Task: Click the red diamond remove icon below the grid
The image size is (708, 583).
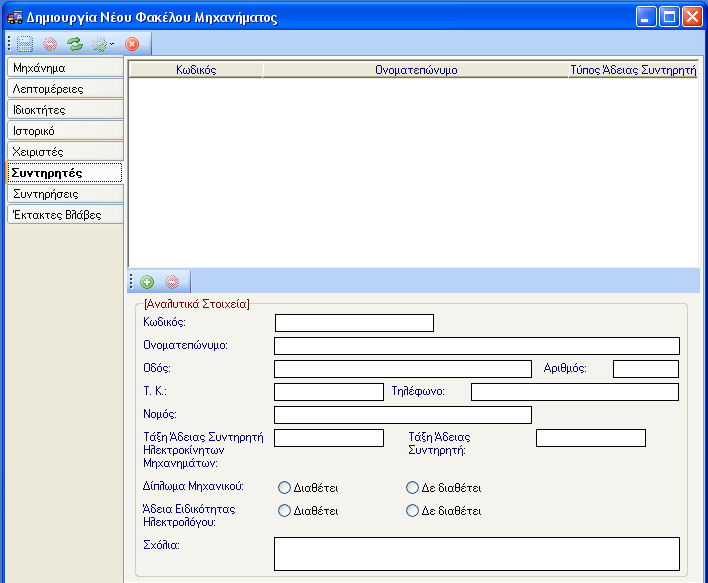Action: point(172,282)
